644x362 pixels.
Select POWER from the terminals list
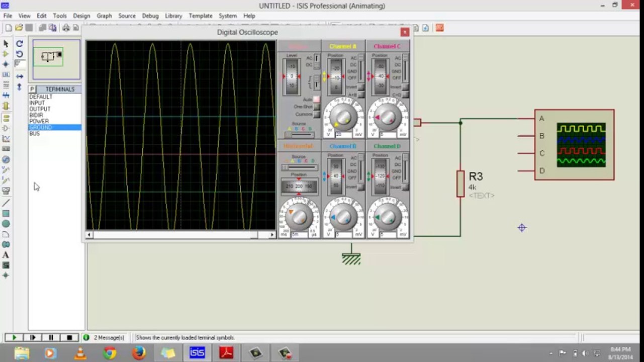click(x=39, y=121)
